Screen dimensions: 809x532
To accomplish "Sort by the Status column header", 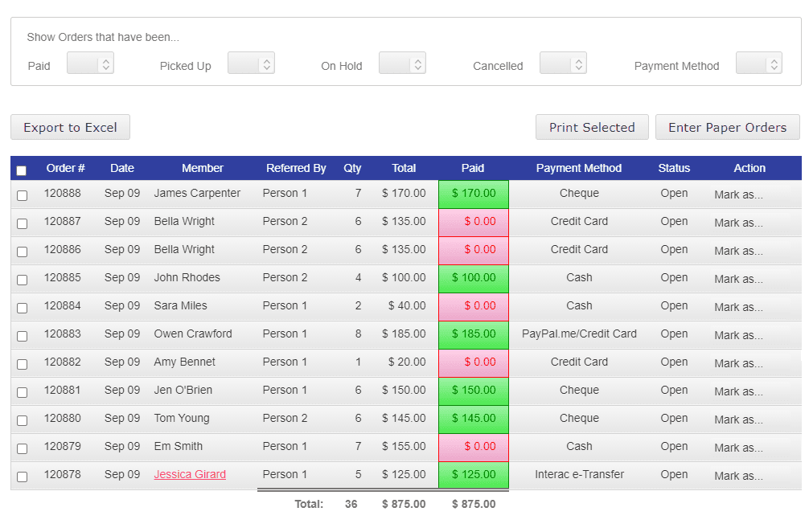I will point(674,168).
